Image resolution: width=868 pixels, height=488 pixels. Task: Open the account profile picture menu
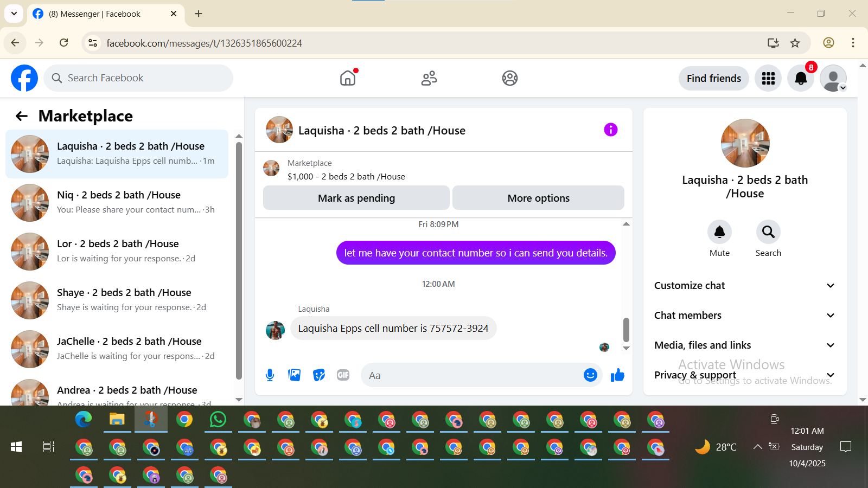(x=833, y=78)
